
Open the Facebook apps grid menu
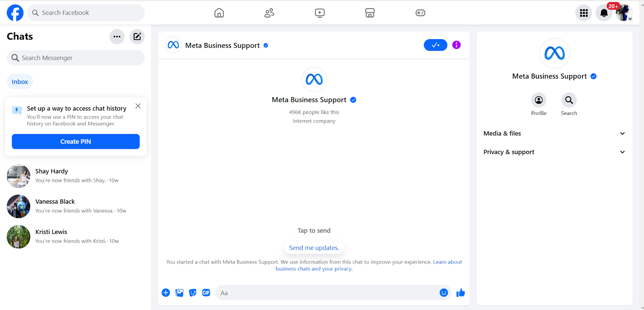(584, 13)
